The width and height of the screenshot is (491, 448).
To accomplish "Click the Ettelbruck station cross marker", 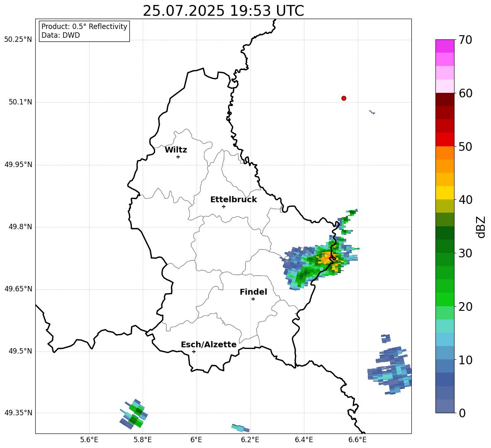I will pos(224,206).
